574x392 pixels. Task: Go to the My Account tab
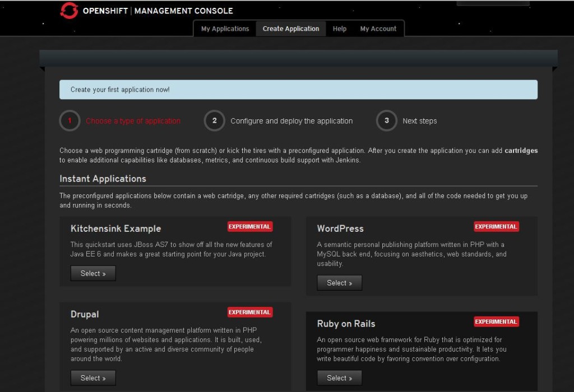[378, 29]
